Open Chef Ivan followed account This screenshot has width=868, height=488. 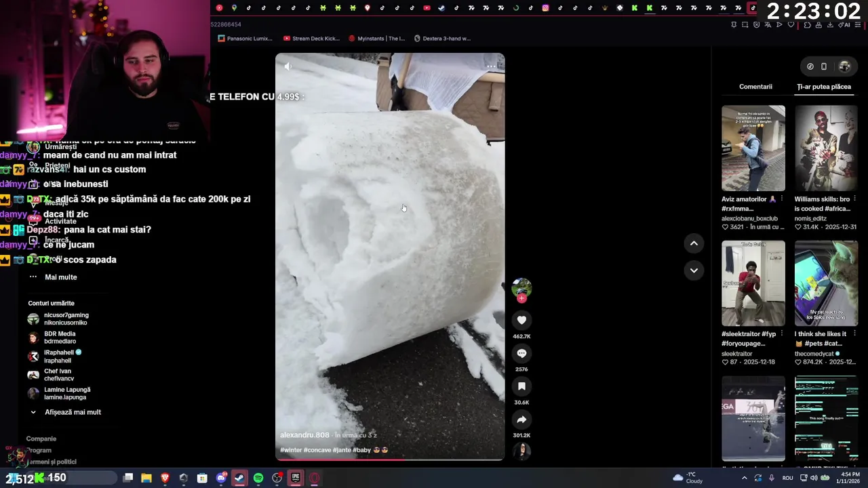coord(50,375)
